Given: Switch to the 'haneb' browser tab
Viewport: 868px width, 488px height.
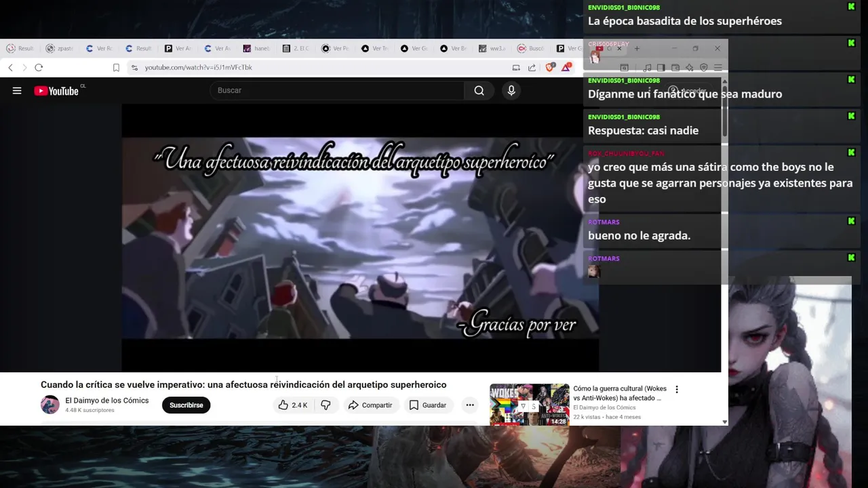Looking at the screenshot, I should pyautogui.click(x=257, y=49).
